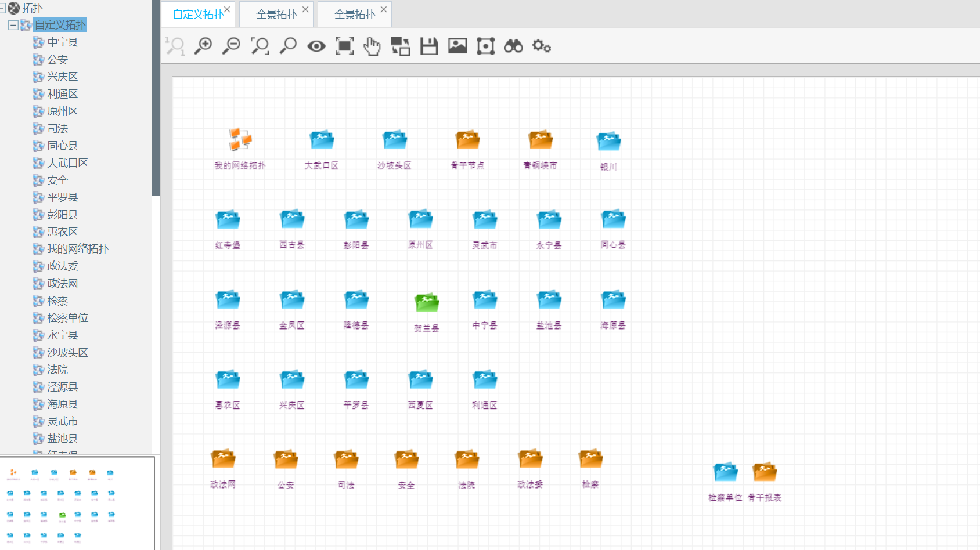The height and width of the screenshot is (550, 980).
Task: Collapse the 自定义拓扑 tree node
Action: point(13,25)
